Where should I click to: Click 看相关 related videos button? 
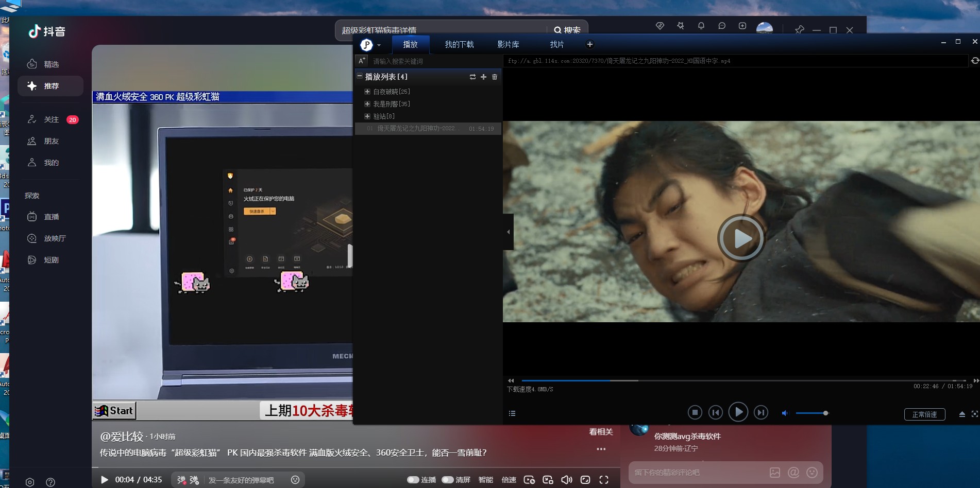pos(601,432)
